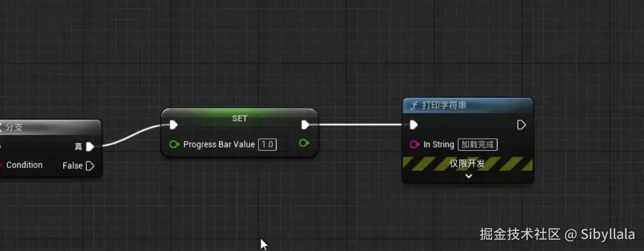Click the In String 加载完成 text field
This screenshot has height=251, width=644.
(477, 144)
